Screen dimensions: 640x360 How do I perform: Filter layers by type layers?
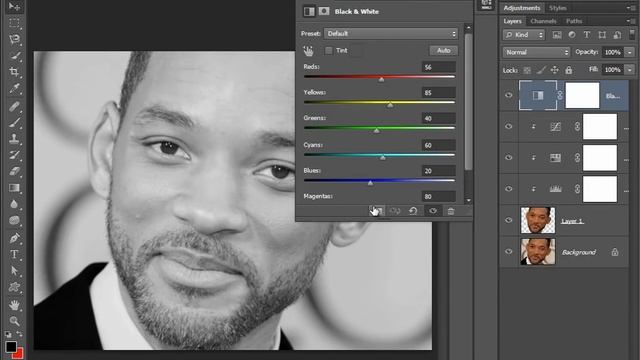[x=587, y=35]
